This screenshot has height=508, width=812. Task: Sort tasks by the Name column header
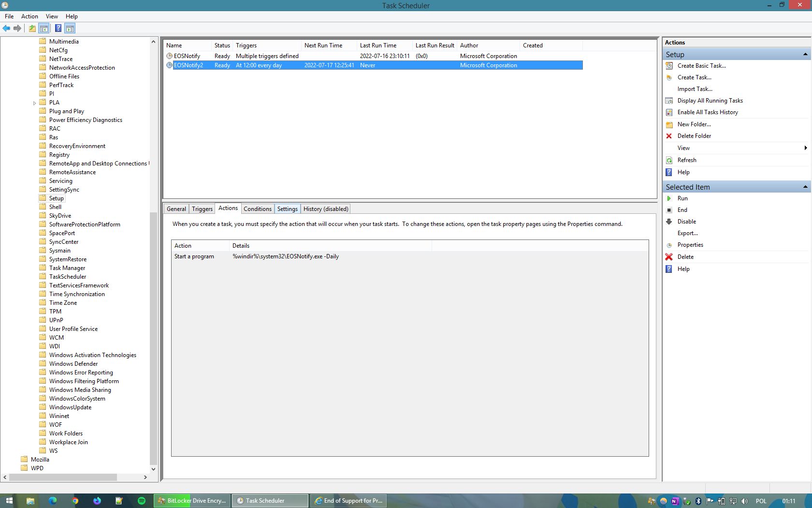click(x=188, y=45)
